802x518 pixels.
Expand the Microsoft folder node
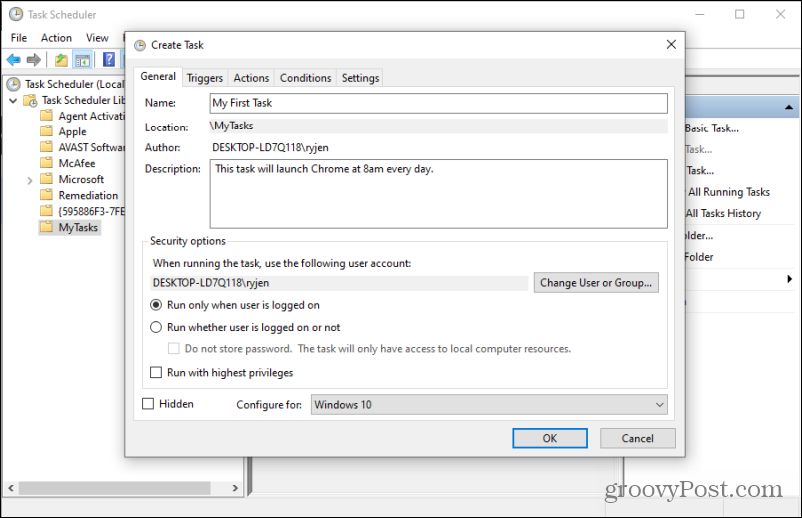tap(30, 180)
